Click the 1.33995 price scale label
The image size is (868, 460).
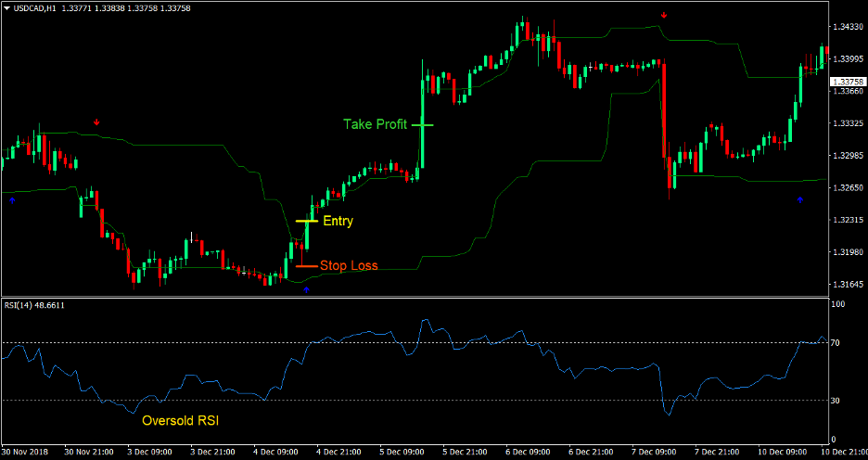point(847,58)
